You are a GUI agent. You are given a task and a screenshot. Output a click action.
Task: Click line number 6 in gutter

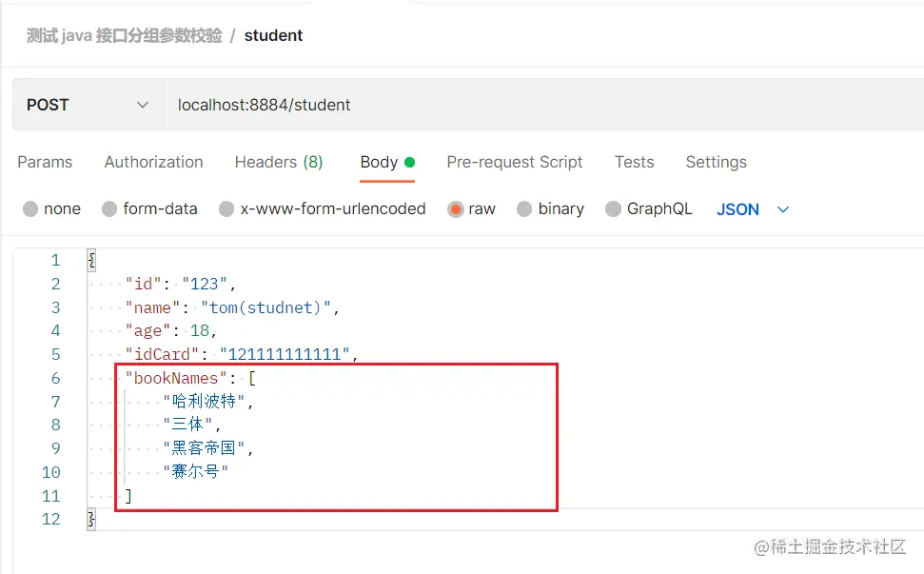click(x=55, y=378)
